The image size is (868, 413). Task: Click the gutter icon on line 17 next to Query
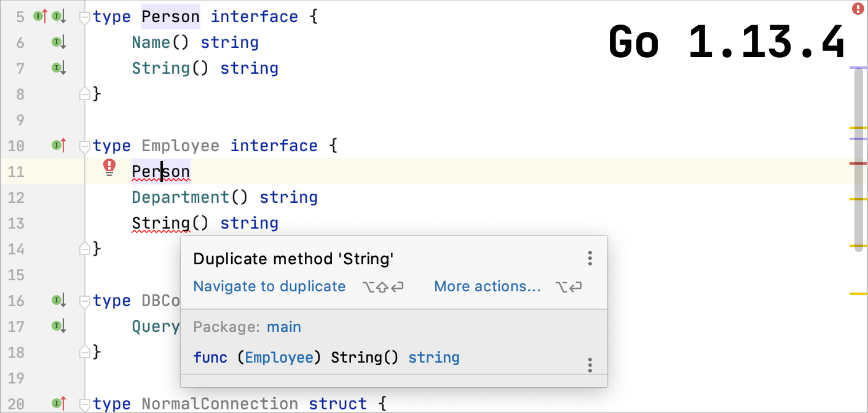[x=59, y=326]
